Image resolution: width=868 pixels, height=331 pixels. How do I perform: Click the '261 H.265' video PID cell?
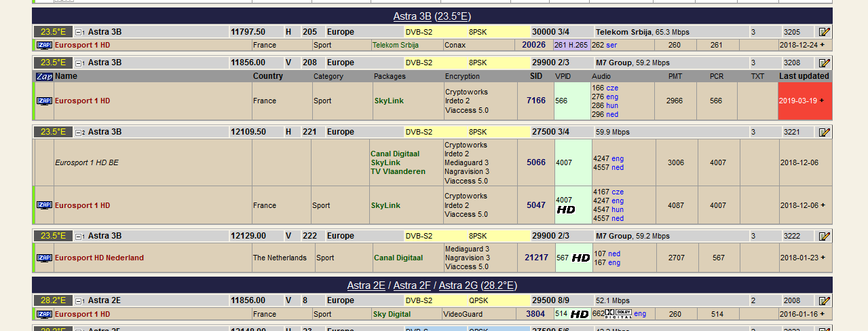(x=571, y=45)
